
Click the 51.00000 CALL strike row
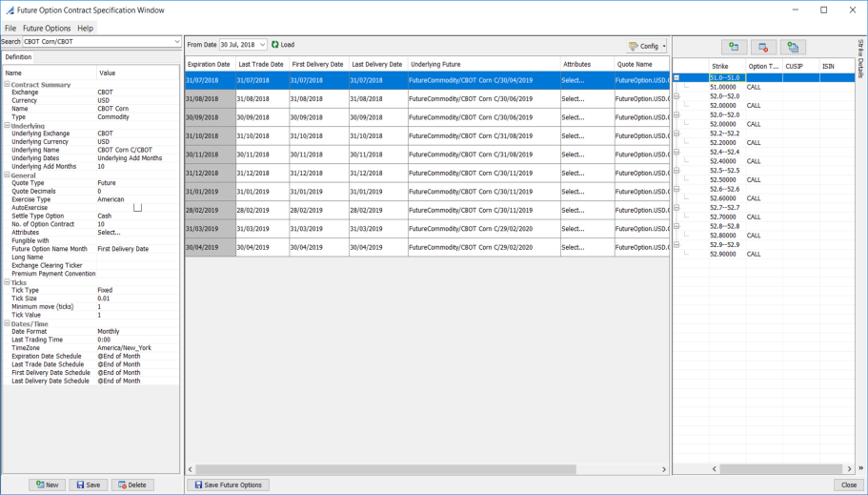(x=764, y=87)
